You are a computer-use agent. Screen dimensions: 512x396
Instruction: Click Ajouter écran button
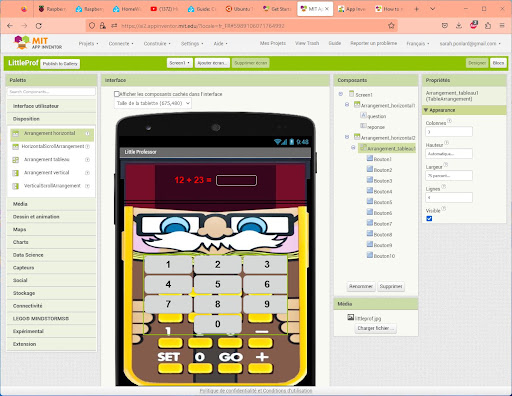pos(212,63)
